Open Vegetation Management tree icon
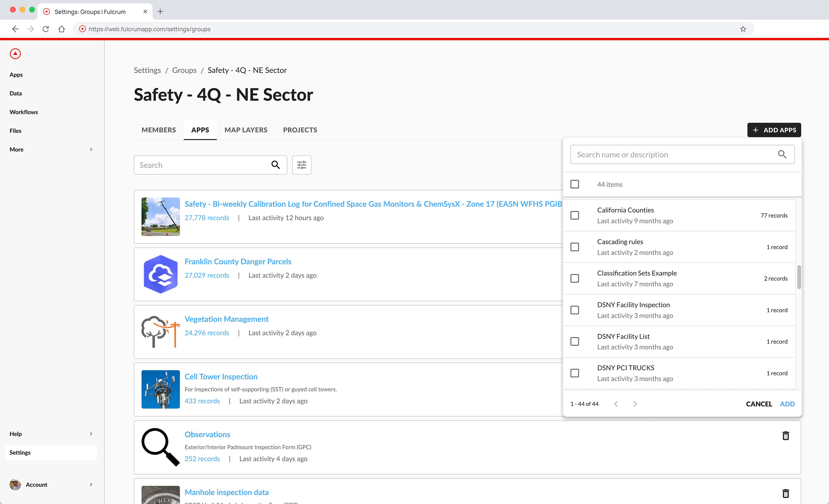 160,332
